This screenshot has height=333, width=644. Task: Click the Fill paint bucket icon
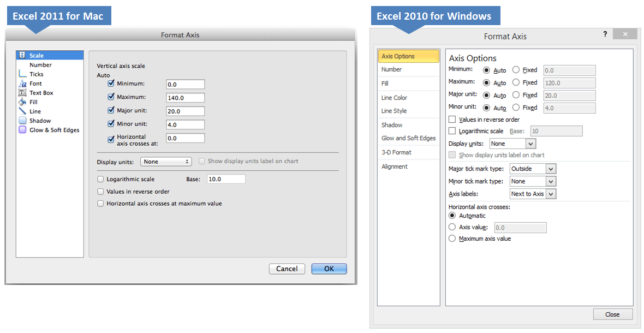click(x=22, y=102)
